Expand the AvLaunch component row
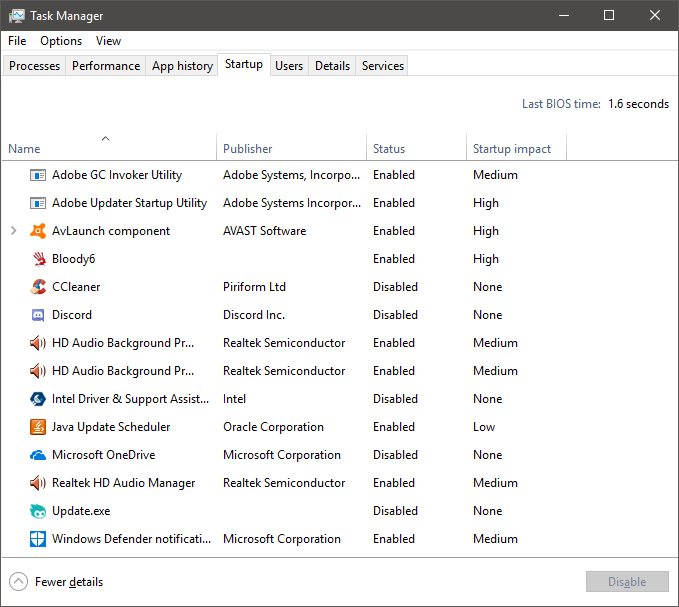 point(13,231)
